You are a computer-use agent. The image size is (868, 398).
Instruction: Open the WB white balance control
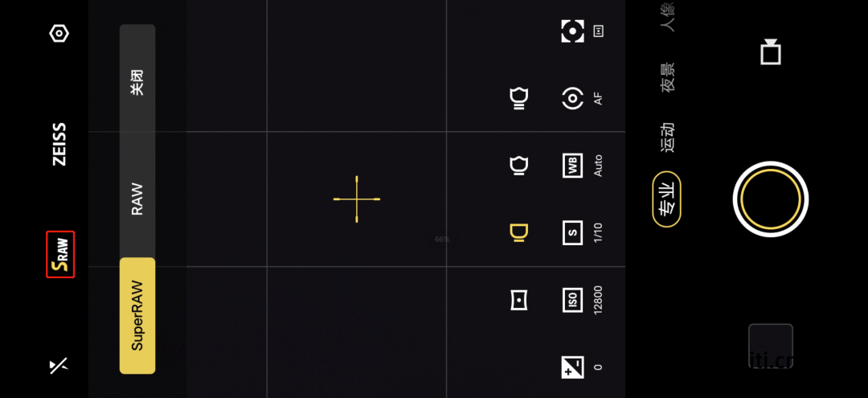[x=572, y=166]
